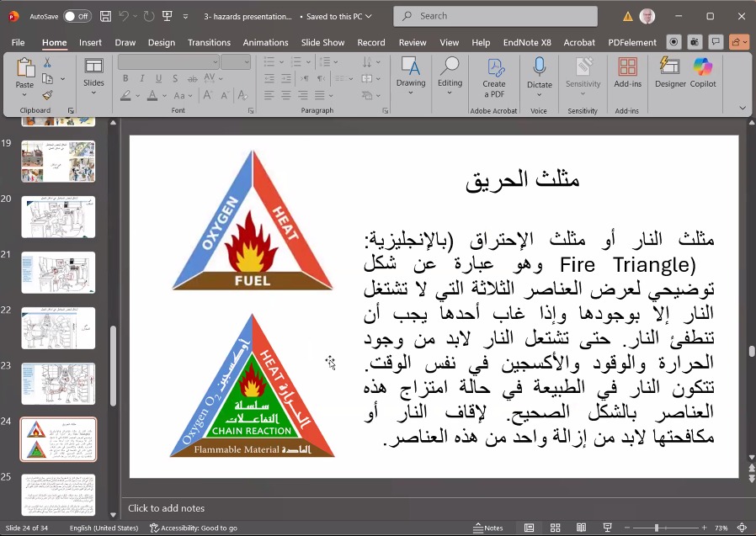756x536 pixels.
Task: Open the Add-ins button
Action: [627, 74]
